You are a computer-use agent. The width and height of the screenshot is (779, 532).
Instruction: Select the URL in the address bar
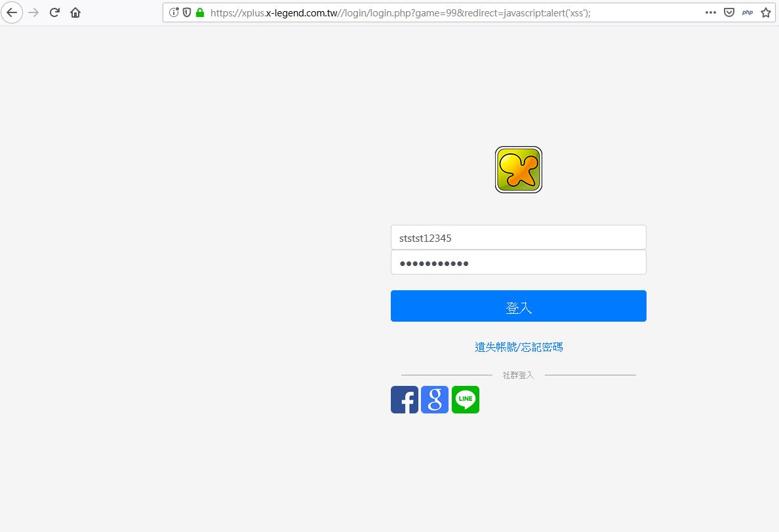[x=401, y=13]
